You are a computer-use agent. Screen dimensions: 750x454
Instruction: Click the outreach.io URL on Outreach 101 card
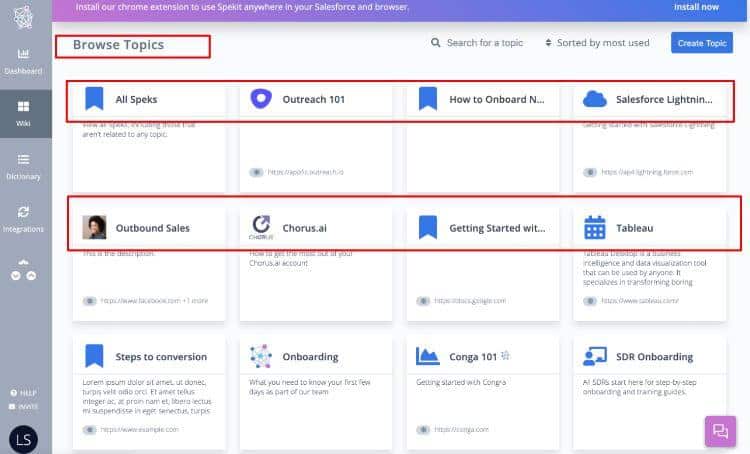pyautogui.click(x=305, y=172)
